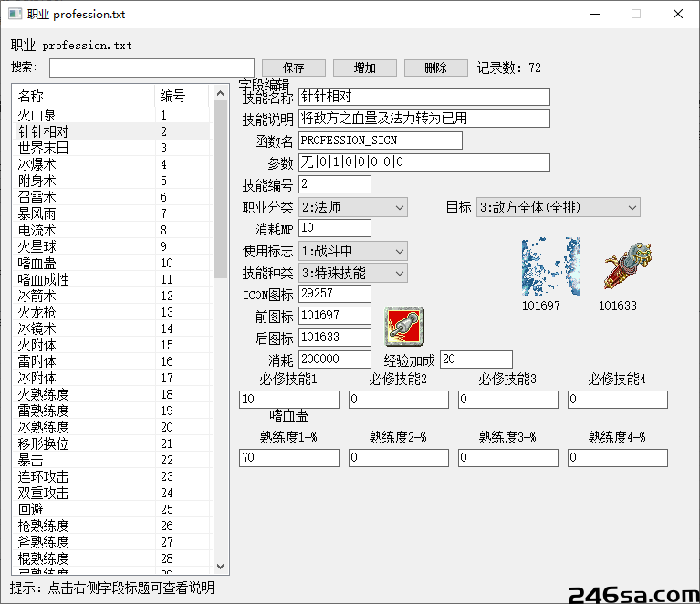This screenshot has width=700, height=604.
Task: Click the 名称 column header
Action: pyautogui.click(x=83, y=96)
